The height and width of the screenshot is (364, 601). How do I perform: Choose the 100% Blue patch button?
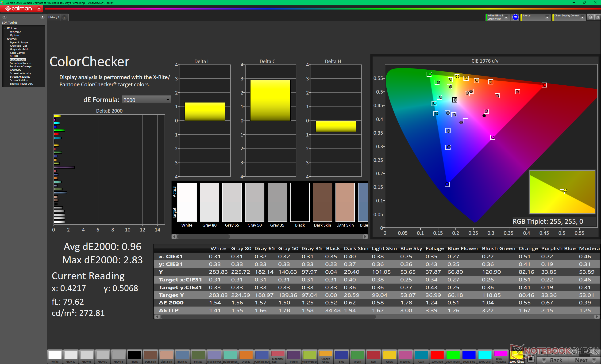[x=469, y=356]
